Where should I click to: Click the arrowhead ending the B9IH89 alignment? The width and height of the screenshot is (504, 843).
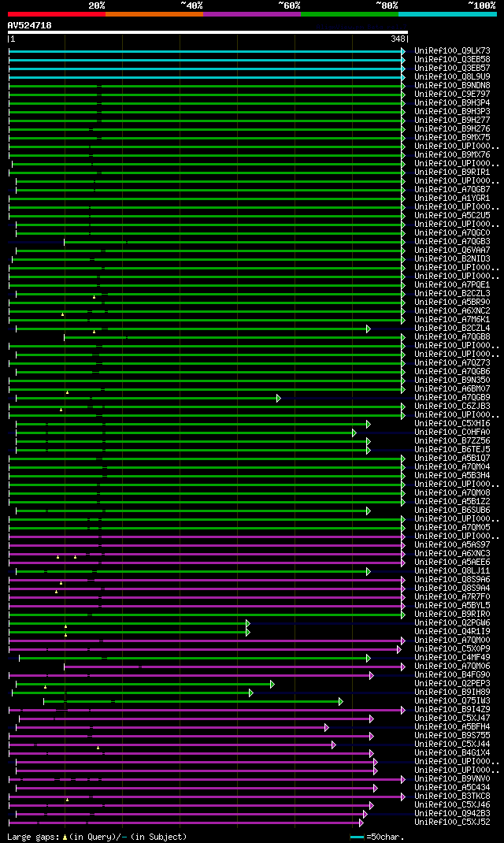coord(251,693)
